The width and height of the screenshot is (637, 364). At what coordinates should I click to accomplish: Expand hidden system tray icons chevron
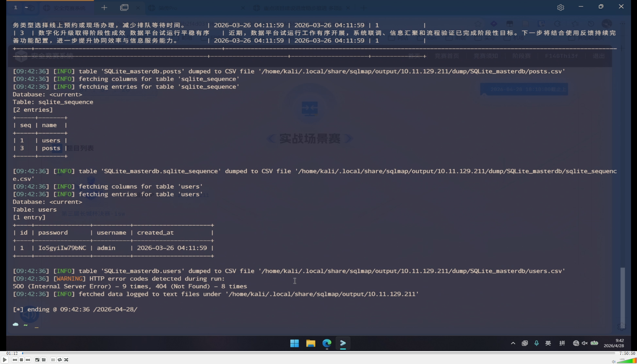click(x=513, y=343)
